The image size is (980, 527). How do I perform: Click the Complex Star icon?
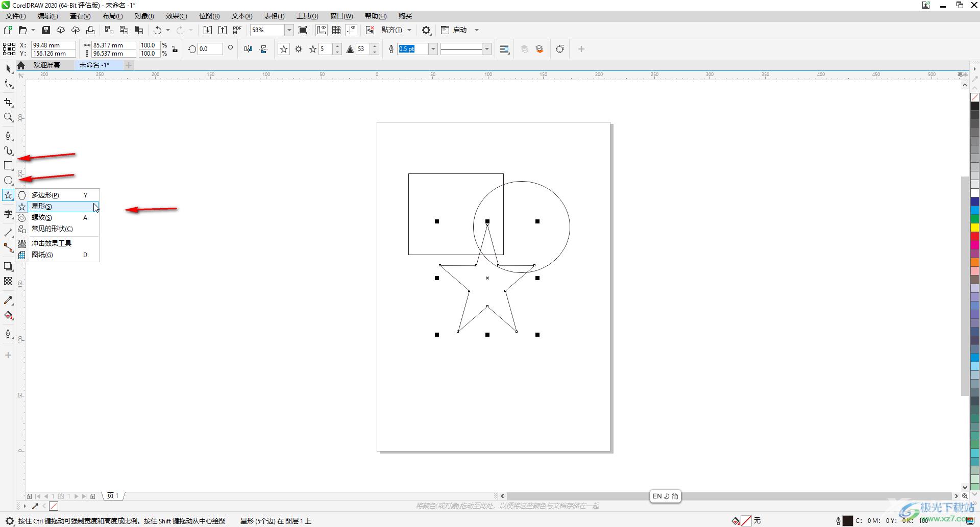point(299,49)
